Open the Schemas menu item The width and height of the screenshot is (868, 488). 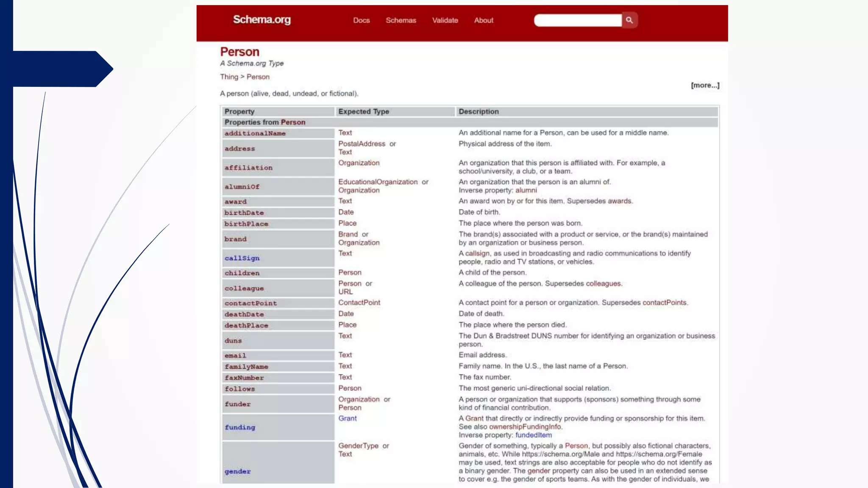(401, 20)
